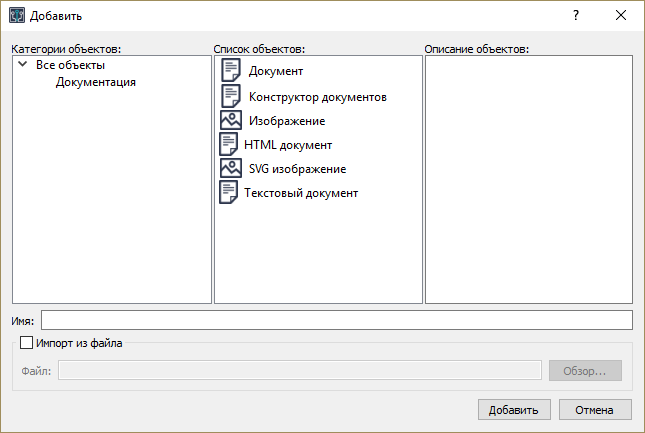Click the Обзор... browse button
Viewport: 645px width, 433px height.
click(x=585, y=370)
